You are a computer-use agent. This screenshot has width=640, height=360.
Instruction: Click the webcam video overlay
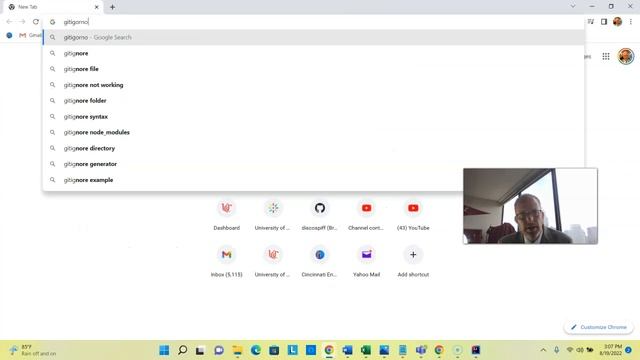click(530, 206)
